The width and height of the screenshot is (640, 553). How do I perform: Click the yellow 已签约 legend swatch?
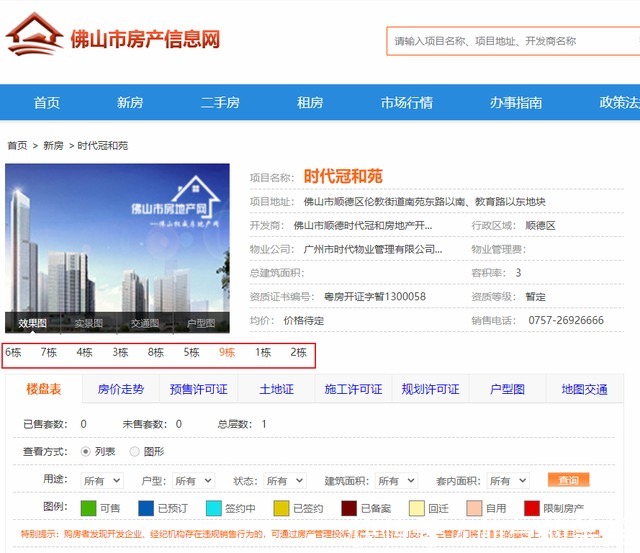pyautogui.click(x=281, y=509)
